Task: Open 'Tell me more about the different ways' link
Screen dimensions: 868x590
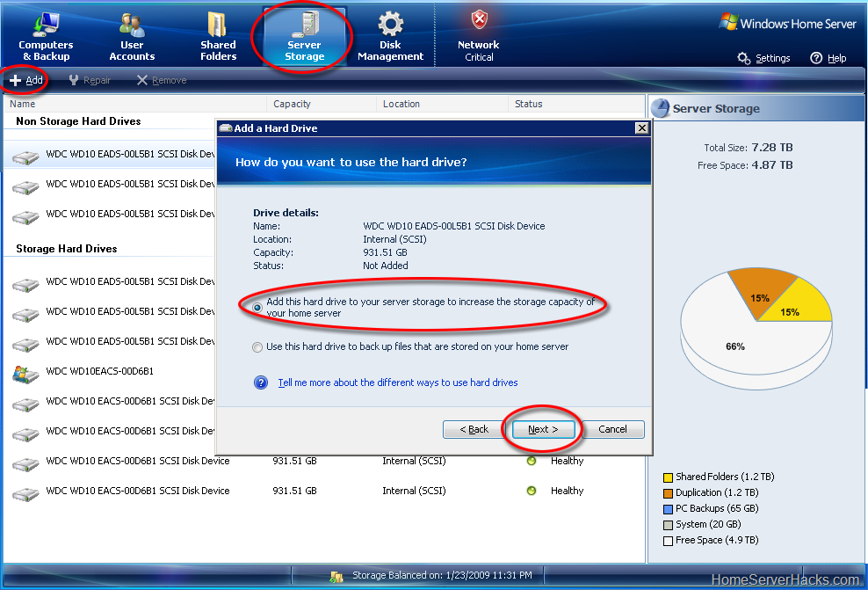Action: tap(397, 382)
